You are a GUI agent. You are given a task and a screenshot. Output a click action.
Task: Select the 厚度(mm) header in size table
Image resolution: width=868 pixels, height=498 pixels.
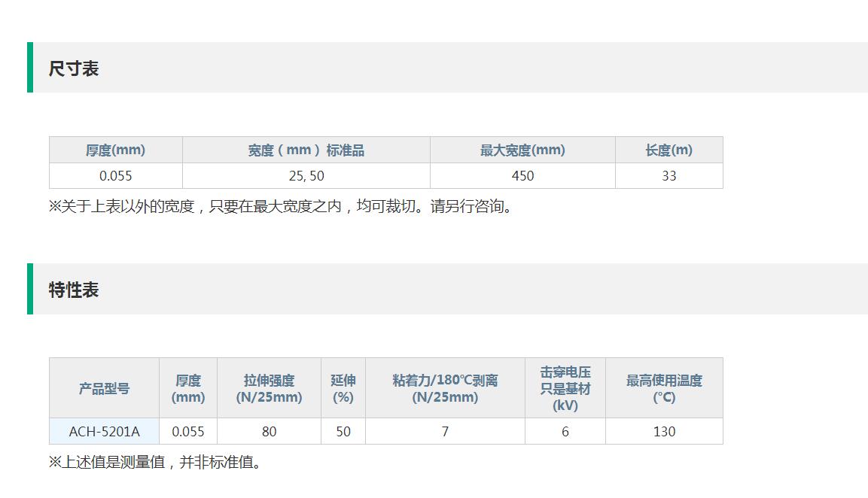click(x=116, y=150)
